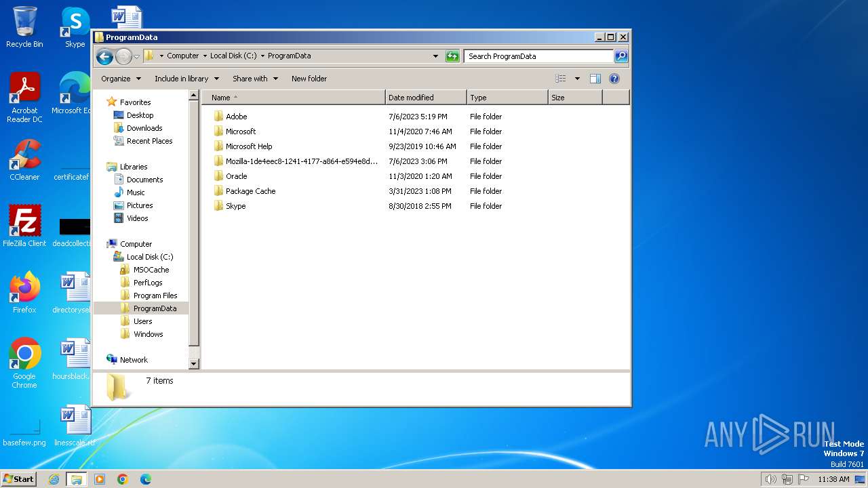This screenshot has width=868, height=488.
Task: Launch Internet Explorer from taskbar
Action: (54, 479)
